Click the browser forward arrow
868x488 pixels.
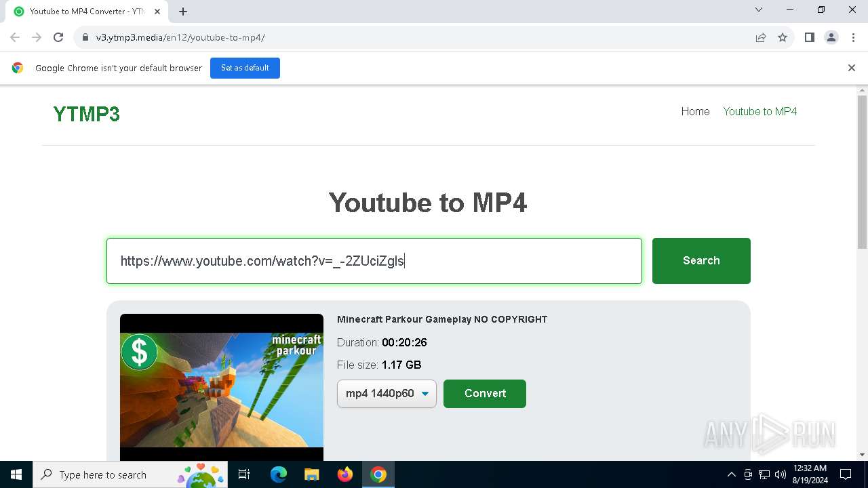37,37
